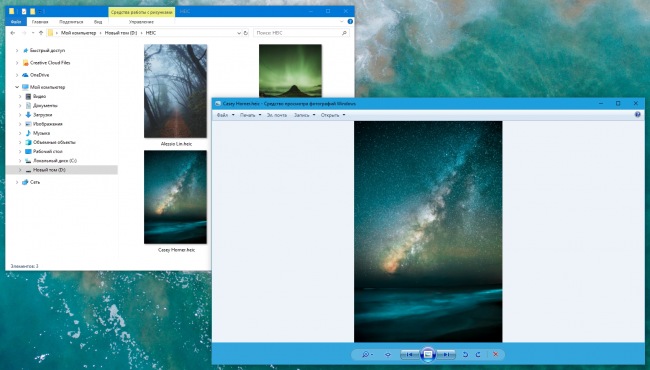
Task: Switch to Поделиться tab in Explorer
Action: point(71,22)
